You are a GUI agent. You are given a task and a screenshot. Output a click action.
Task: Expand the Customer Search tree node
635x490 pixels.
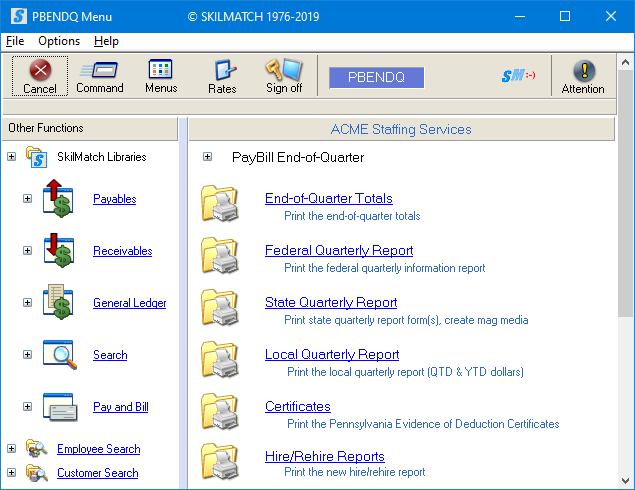[x=11, y=473]
